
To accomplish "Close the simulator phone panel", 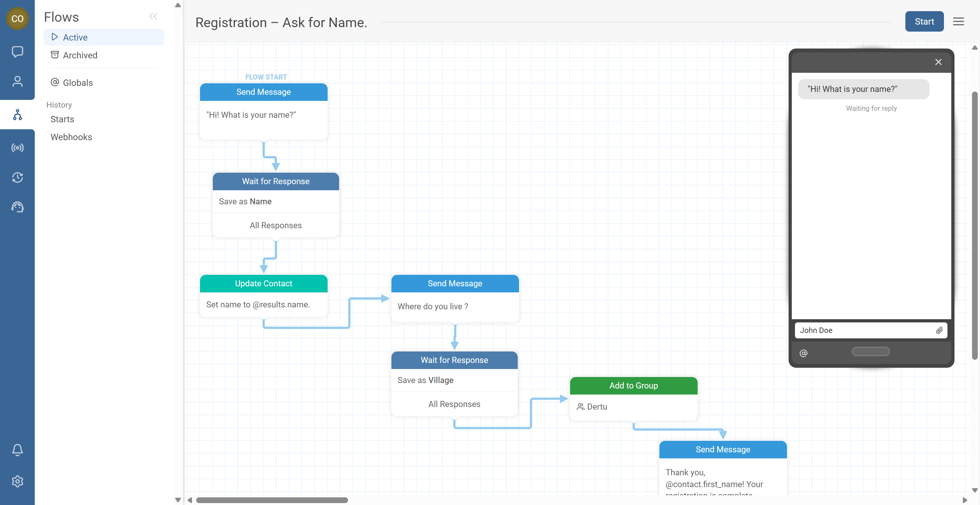I will coord(938,62).
